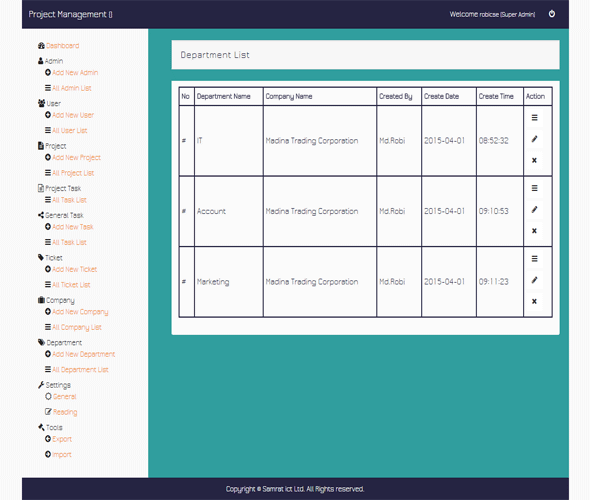590x500 pixels.
Task: Choose Add New Company
Action: (x=80, y=312)
